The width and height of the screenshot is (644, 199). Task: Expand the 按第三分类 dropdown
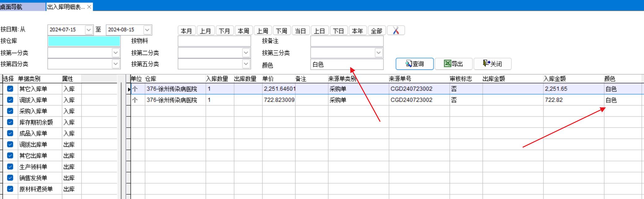[x=378, y=53]
